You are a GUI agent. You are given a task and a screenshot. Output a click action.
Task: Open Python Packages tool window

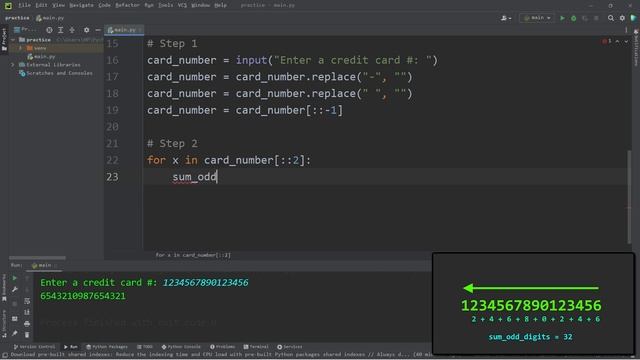pyautogui.click(x=107, y=347)
